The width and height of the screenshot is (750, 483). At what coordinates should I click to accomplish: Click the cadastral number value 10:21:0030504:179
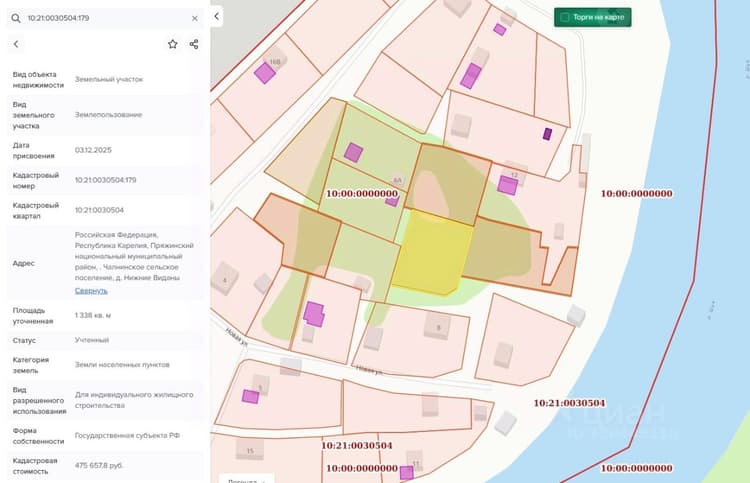coord(105,180)
